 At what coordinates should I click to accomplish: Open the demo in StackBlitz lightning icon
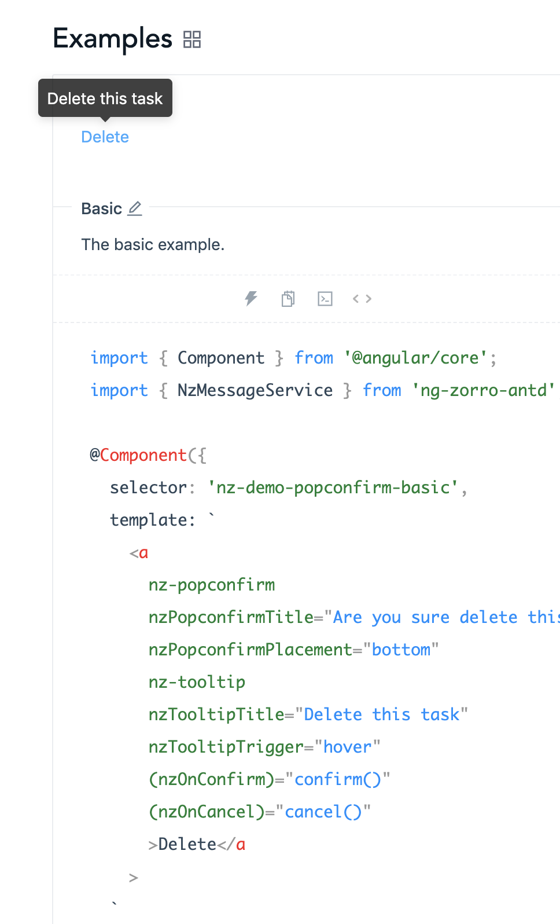pos(251,299)
